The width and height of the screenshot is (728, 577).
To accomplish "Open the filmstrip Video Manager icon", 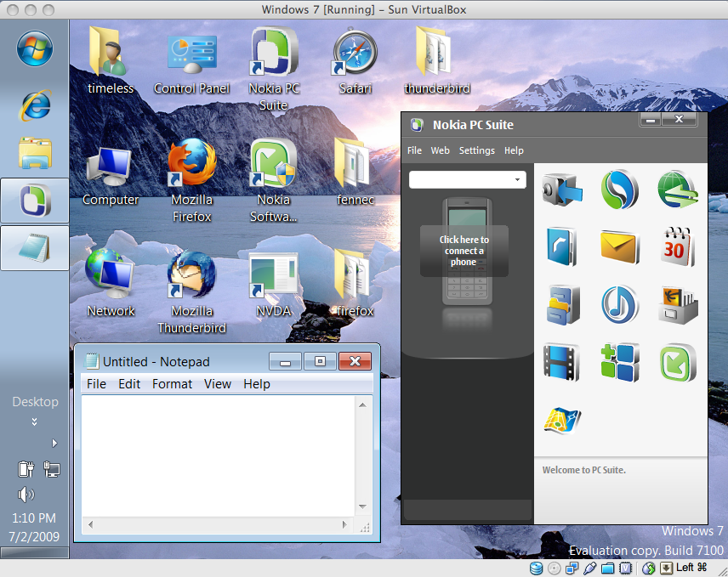I will click(x=562, y=362).
